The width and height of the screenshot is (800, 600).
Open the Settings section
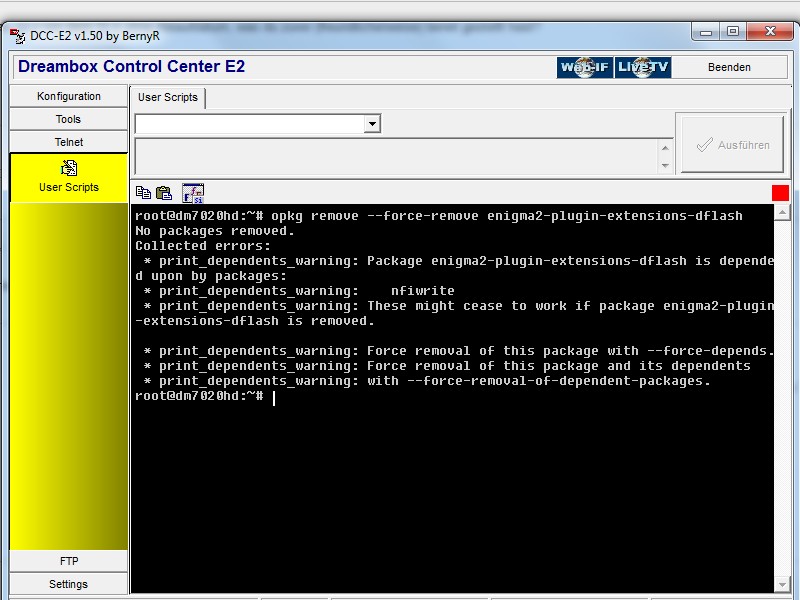pos(69,584)
